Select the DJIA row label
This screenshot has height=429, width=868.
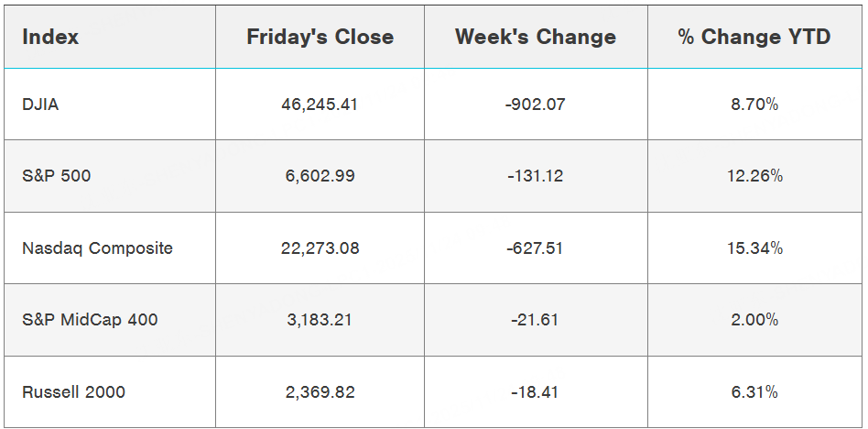pos(40,104)
